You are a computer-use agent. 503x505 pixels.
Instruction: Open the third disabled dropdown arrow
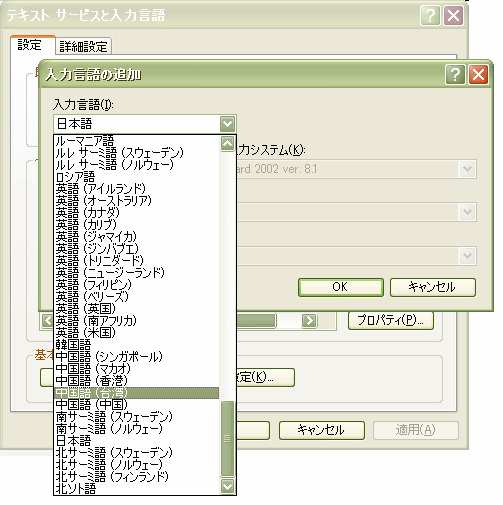click(467, 256)
